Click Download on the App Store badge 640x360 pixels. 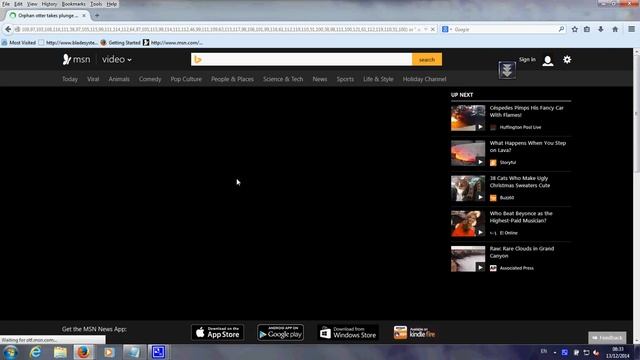tap(218, 333)
